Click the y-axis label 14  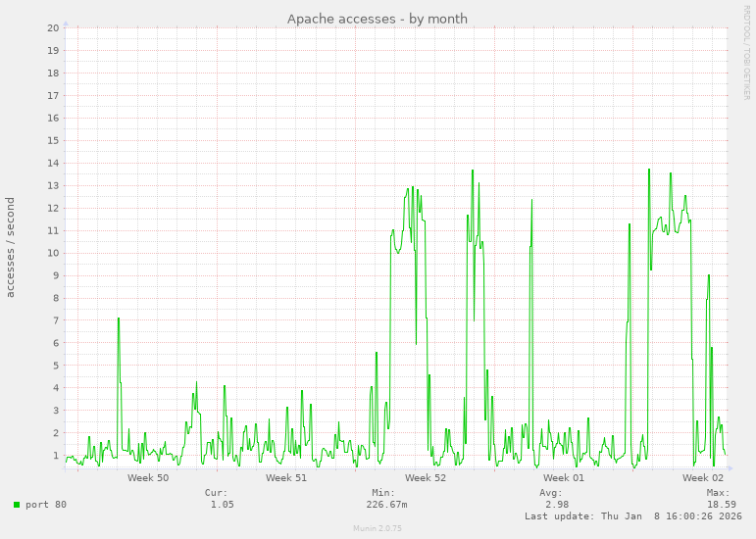53,164
